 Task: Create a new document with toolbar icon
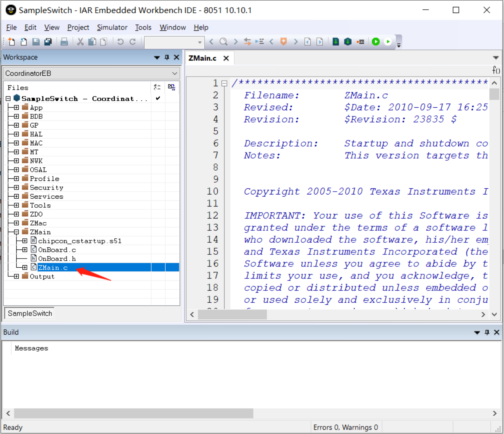12,42
